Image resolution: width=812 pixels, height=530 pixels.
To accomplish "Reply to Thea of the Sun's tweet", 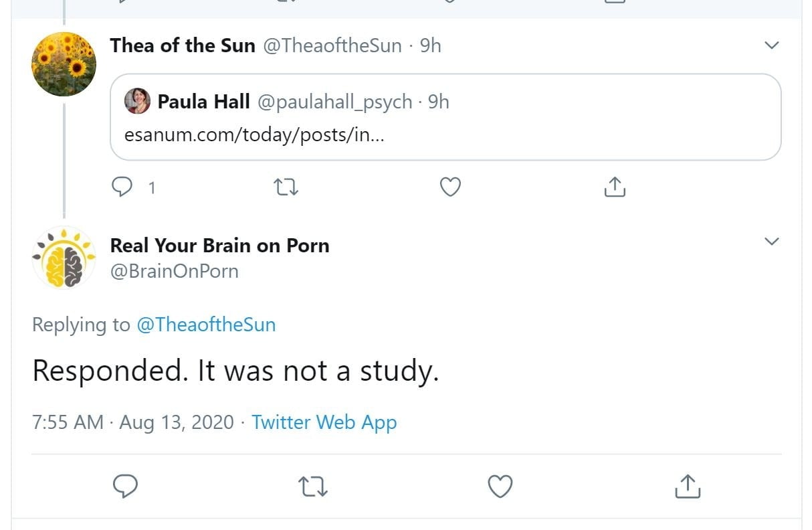I will tap(122, 188).
